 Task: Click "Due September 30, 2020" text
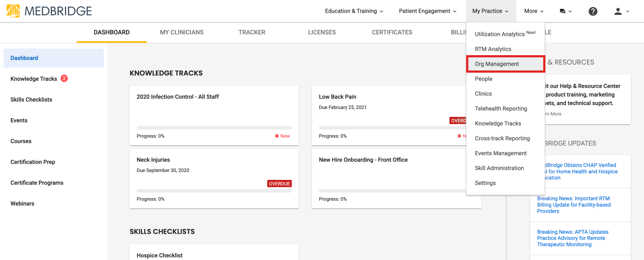click(x=163, y=170)
